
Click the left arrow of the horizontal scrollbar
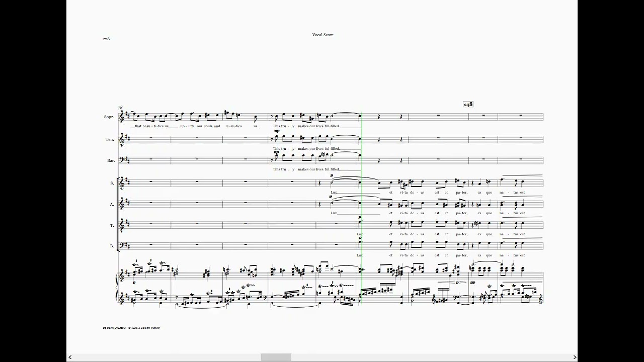click(70, 357)
